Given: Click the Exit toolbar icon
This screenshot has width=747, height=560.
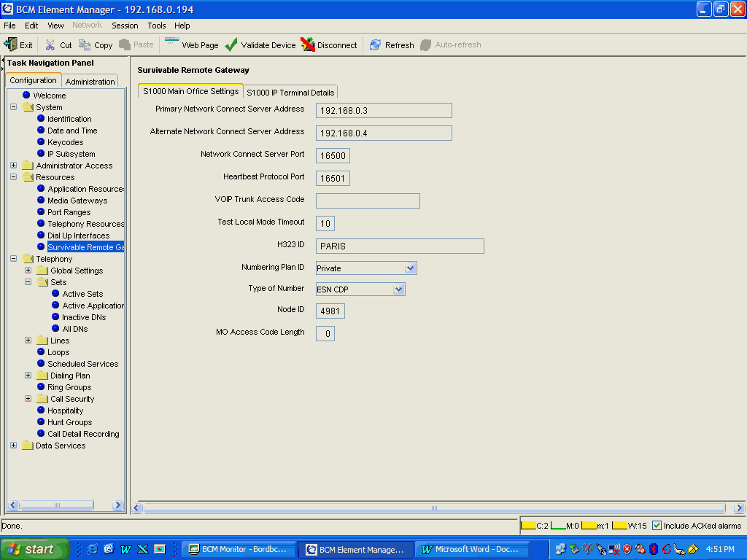Looking at the screenshot, I should [x=10, y=44].
